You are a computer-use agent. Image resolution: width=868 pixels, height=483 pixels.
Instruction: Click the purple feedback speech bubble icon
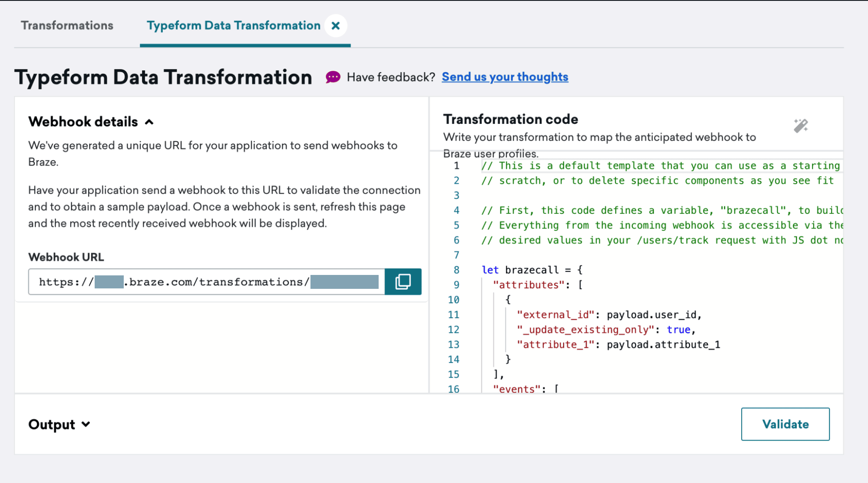(x=333, y=77)
